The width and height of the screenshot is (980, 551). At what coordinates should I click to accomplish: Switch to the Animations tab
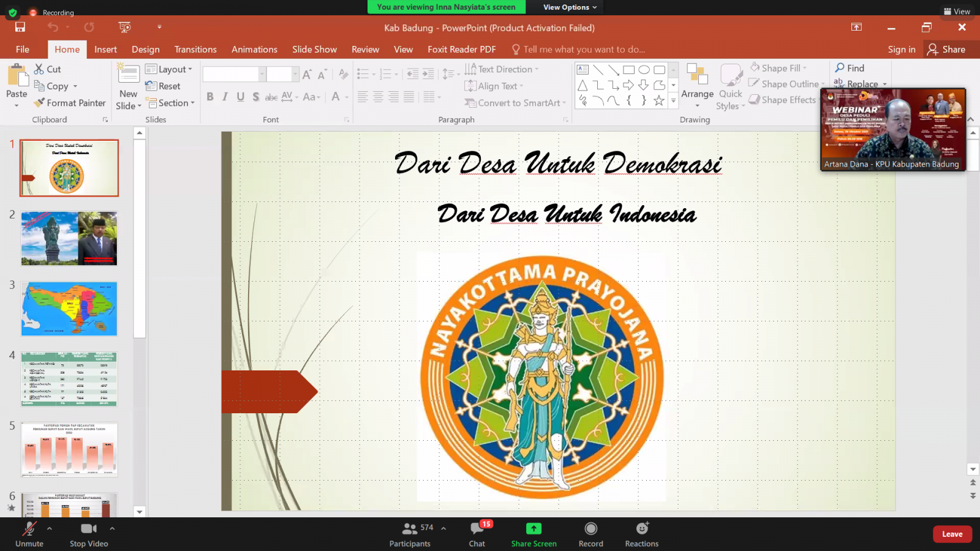254,50
